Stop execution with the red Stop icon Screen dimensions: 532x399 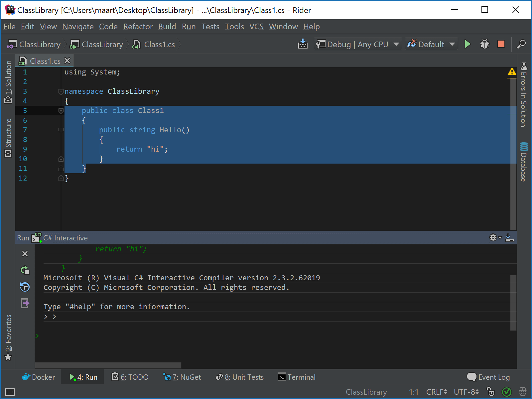(501, 44)
